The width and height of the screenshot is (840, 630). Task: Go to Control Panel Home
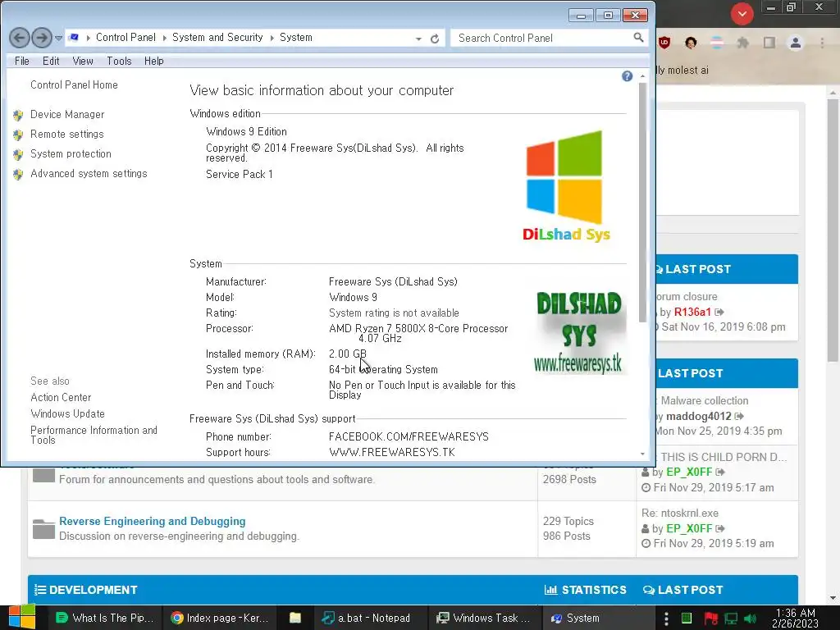(74, 84)
